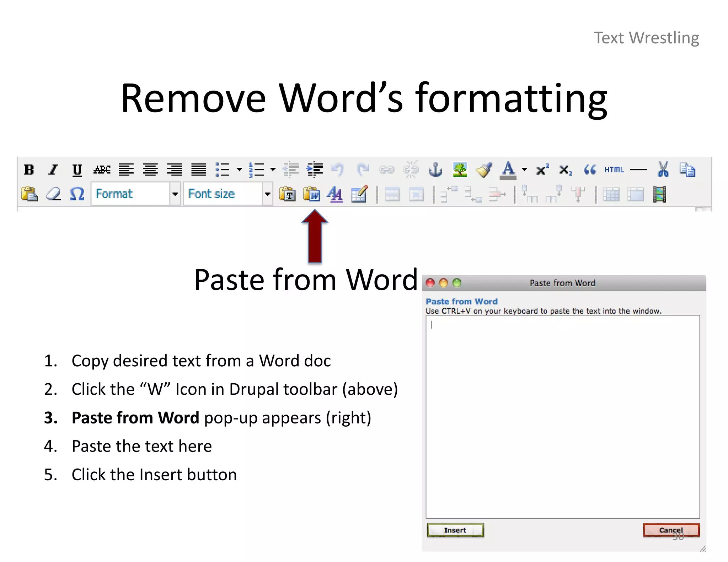Open bulleted list style dropdown arrow
This screenshot has width=728, height=562.
click(x=239, y=169)
